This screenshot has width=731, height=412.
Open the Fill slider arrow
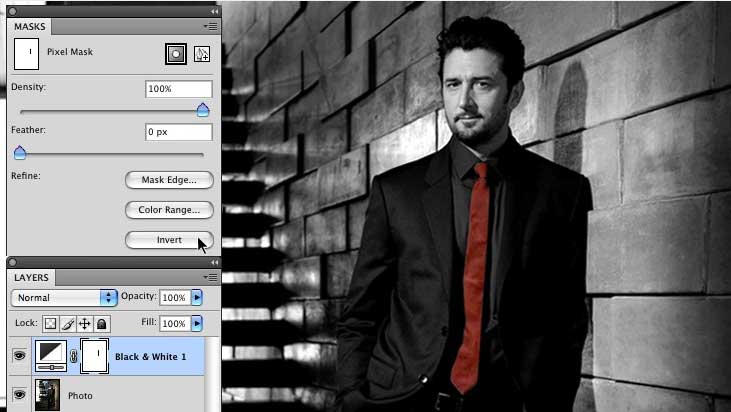pyautogui.click(x=197, y=323)
